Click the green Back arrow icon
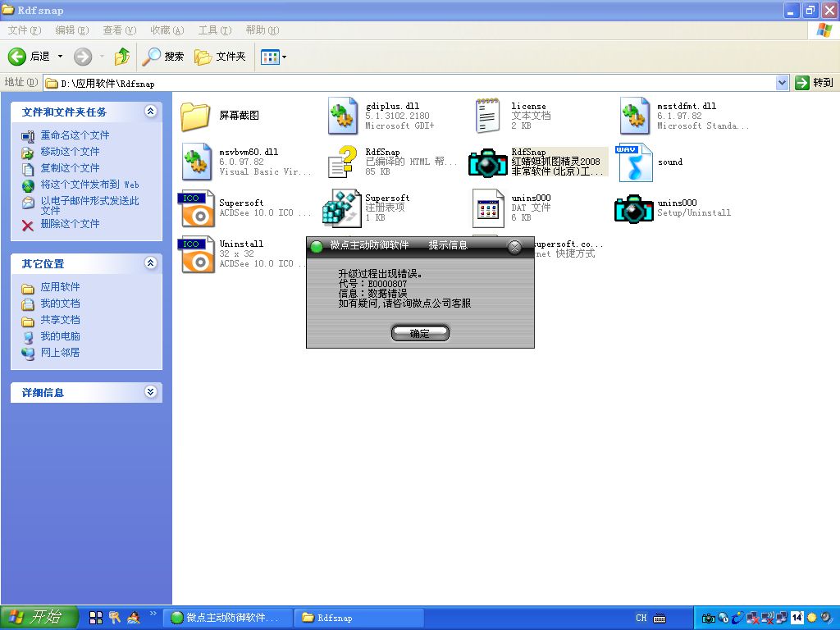This screenshot has width=840, height=630. [x=17, y=57]
